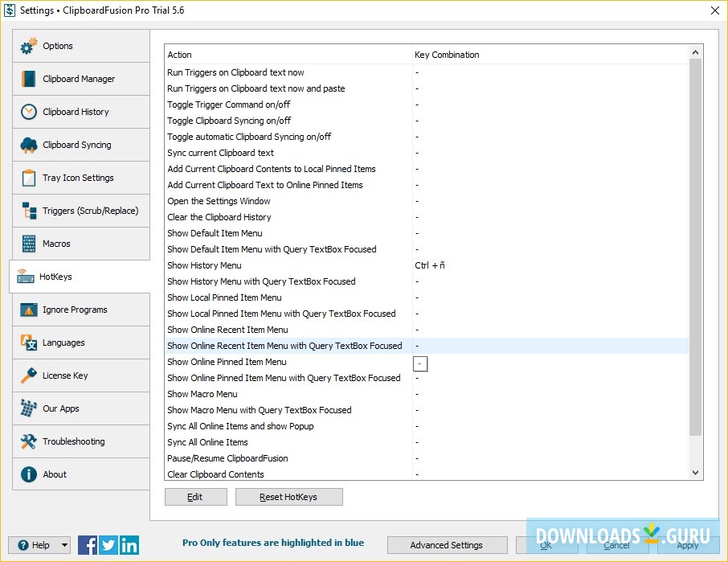
Task: Open the LinkedIn page icon
Action: (129, 545)
